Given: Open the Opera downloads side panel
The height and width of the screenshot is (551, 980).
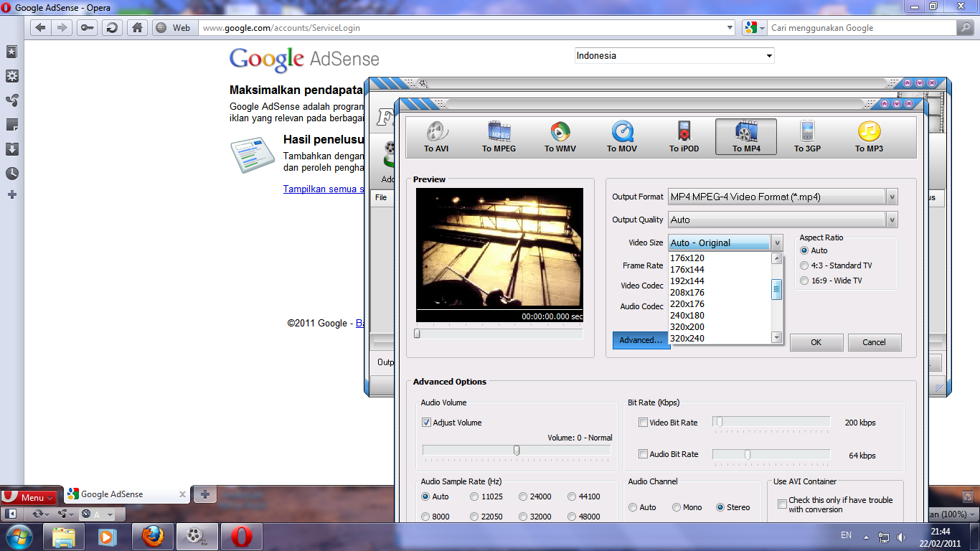Looking at the screenshot, I should (11, 149).
